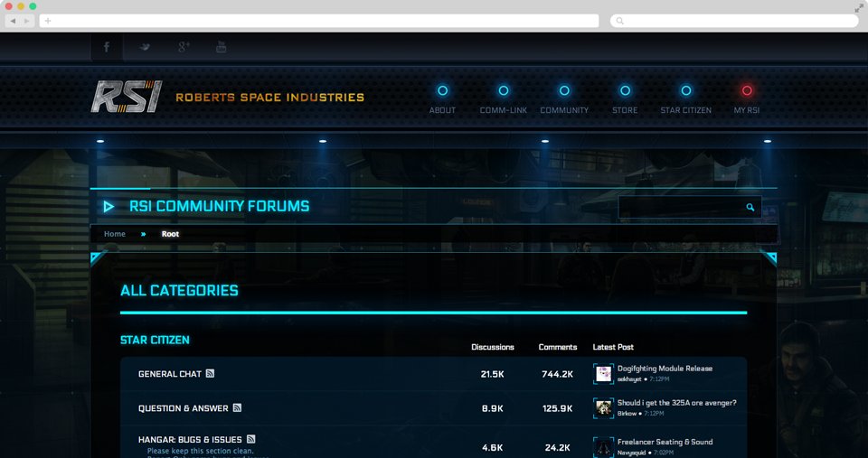The width and height of the screenshot is (868, 458).
Task: Click the 8.9K discussions count
Action: 492,409
